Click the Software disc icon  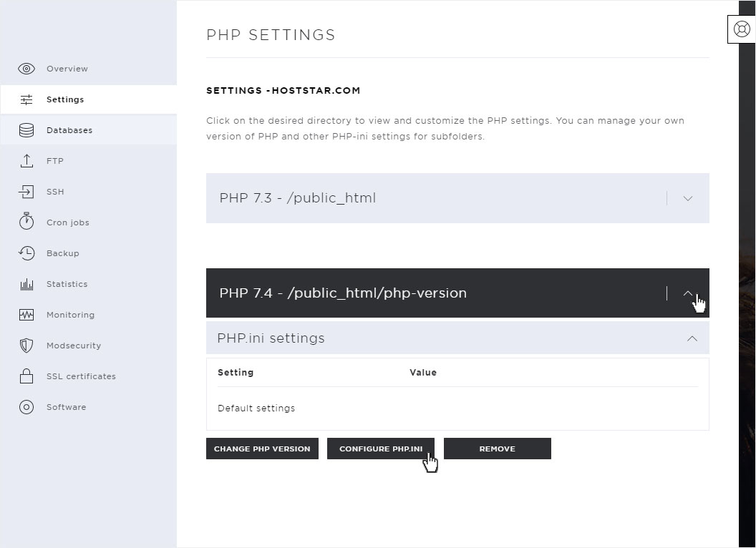tap(26, 407)
